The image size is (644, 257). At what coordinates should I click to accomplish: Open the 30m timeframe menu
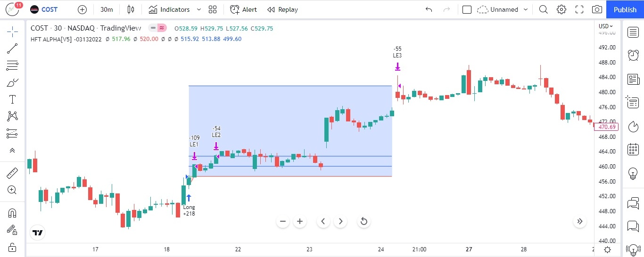point(107,9)
